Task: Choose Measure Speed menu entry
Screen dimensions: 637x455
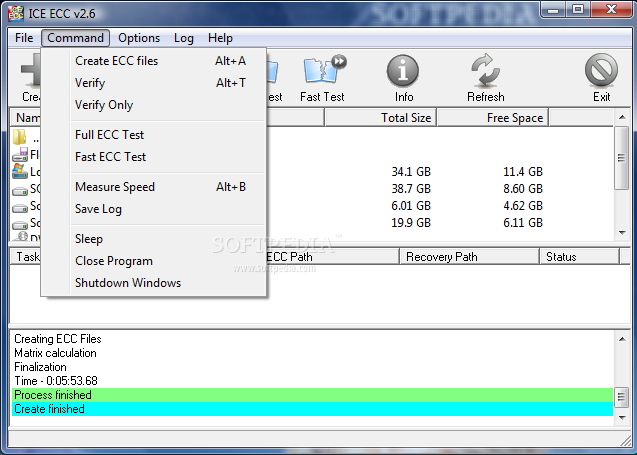Action: (x=154, y=187)
